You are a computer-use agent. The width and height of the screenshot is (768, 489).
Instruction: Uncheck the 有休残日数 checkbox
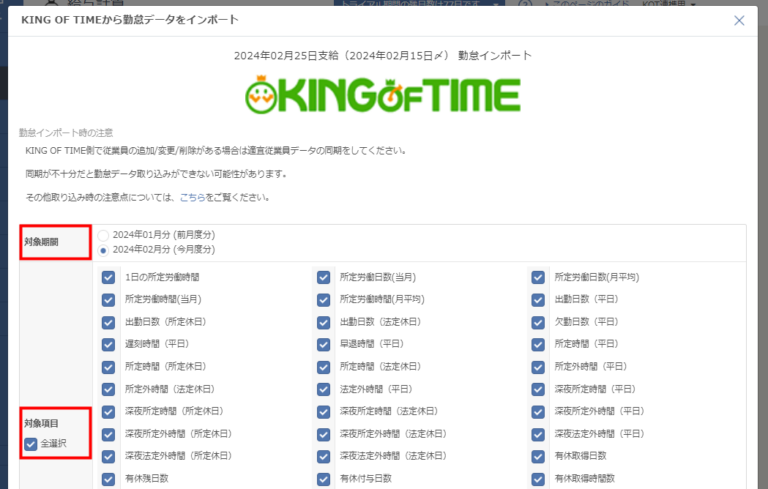pyautogui.click(x=108, y=479)
